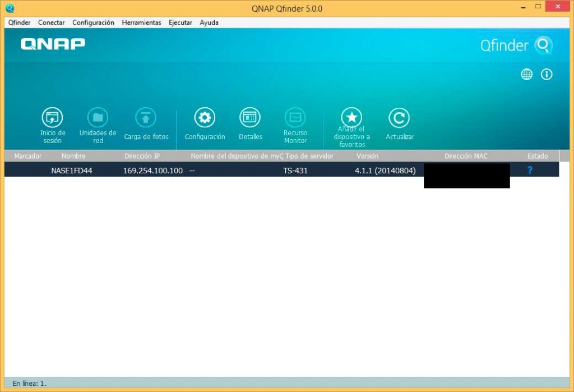This screenshot has width=574, height=392.
Task: Click the Qfinder magnifier logo
Action: coord(544,45)
